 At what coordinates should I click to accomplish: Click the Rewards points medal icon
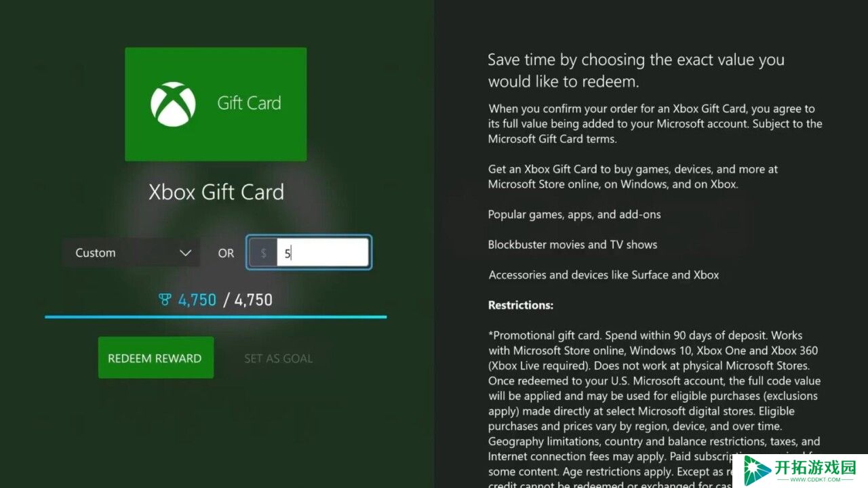(x=165, y=300)
